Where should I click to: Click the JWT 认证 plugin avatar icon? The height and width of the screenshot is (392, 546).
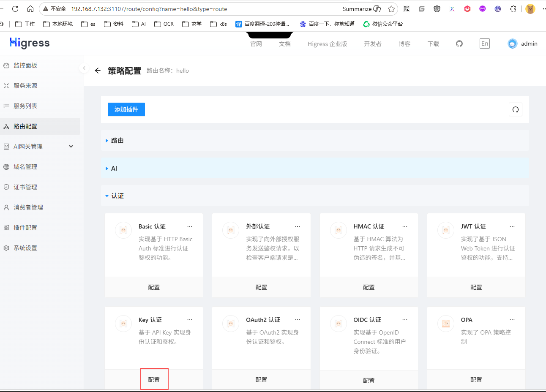coord(446,230)
